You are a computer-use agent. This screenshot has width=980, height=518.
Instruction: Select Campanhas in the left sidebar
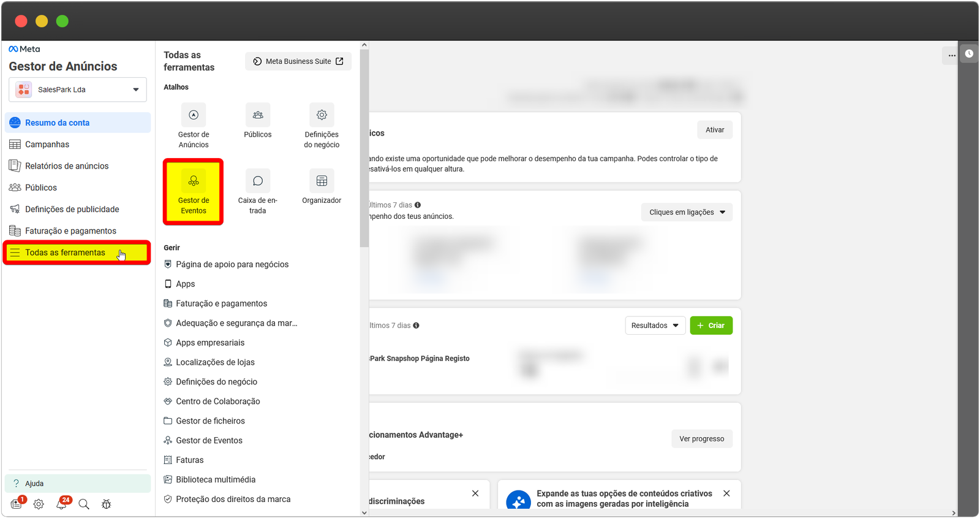pyautogui.click(x=47, y=145)
